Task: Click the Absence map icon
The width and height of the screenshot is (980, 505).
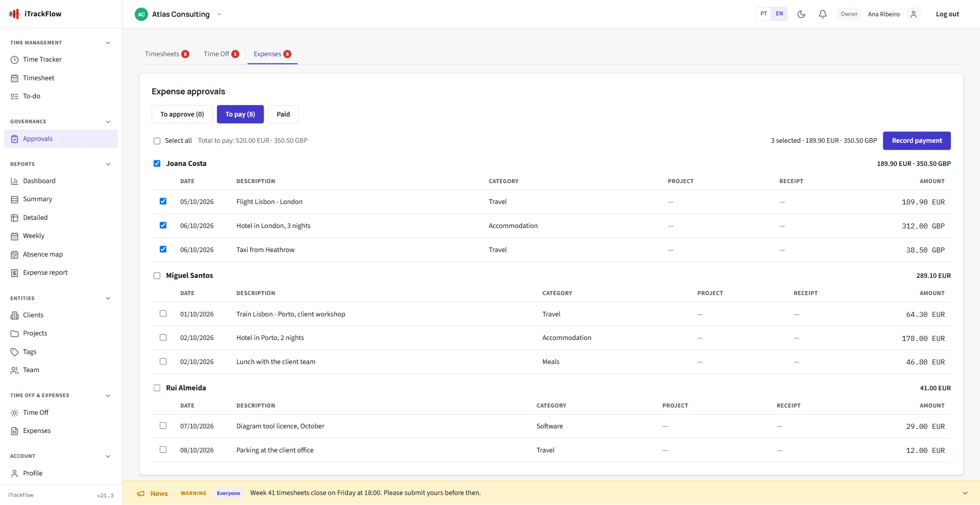Action: pyautogui.click(x=15, y=255)
